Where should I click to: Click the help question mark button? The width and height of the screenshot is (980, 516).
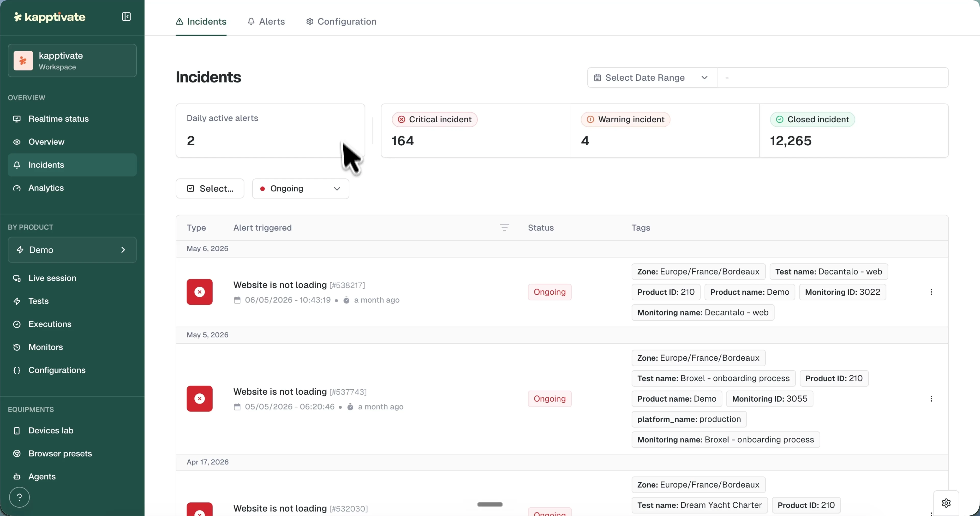pyautogui.click(x=19, y=497)
